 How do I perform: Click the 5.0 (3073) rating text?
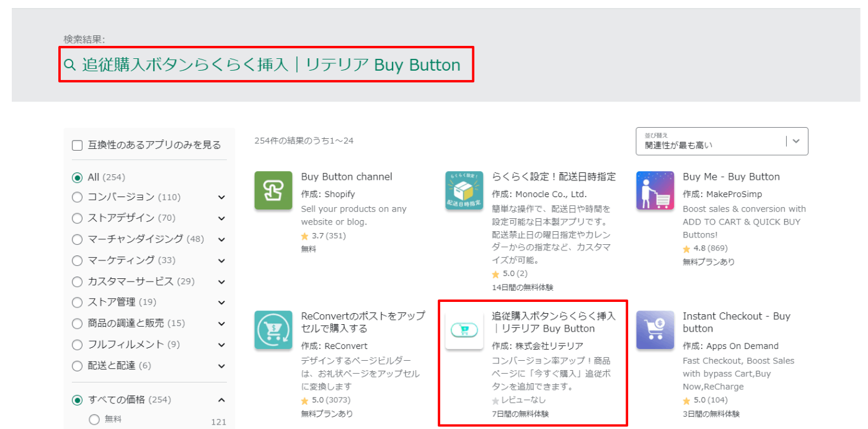point(331,400)
